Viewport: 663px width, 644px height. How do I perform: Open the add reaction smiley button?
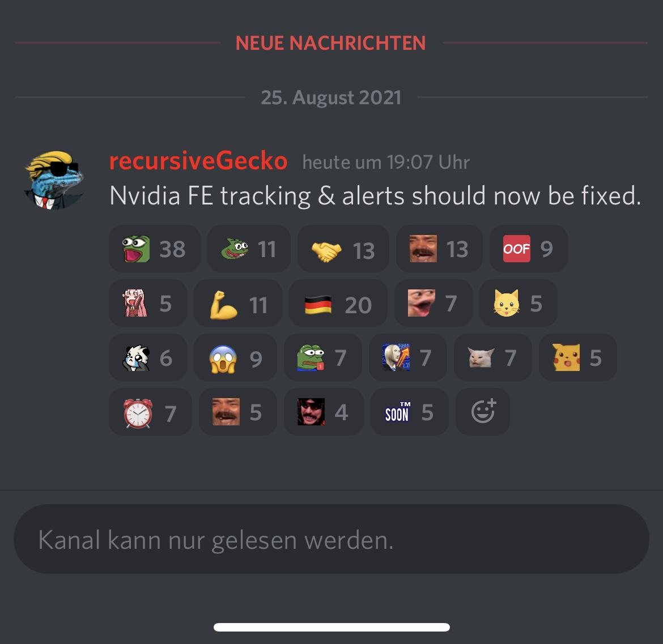point(482,412)
